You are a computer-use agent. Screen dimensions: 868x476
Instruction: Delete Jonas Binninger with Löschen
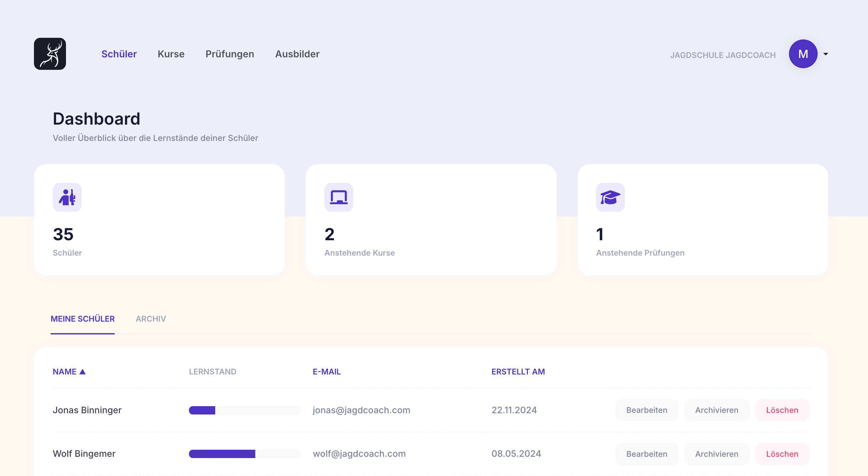(782, 410)
